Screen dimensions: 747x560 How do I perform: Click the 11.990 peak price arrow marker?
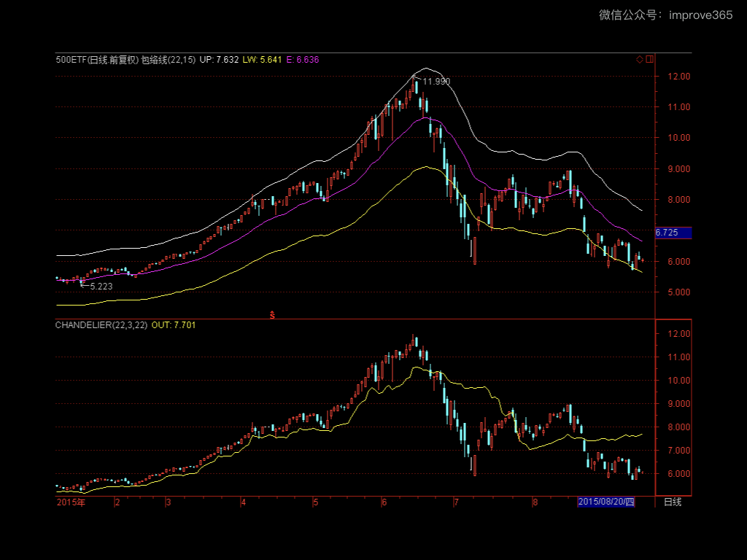click(435, 81)
